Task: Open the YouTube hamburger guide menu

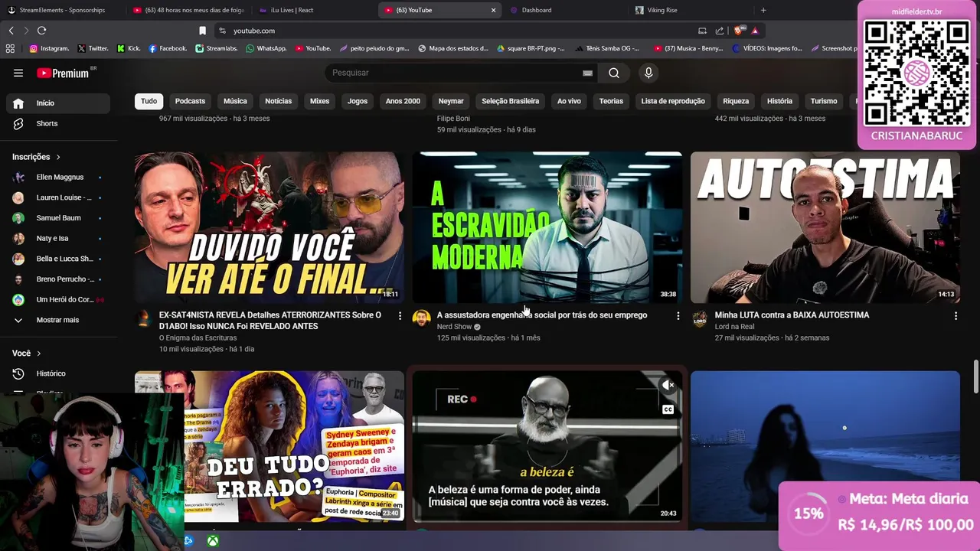Action: (x=18, y=73)
